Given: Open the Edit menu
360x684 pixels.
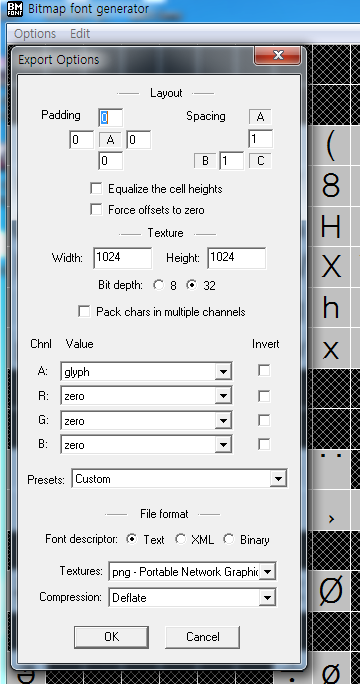Looking at the screenshot, I should pyautogui.click(x=80, y=34).
